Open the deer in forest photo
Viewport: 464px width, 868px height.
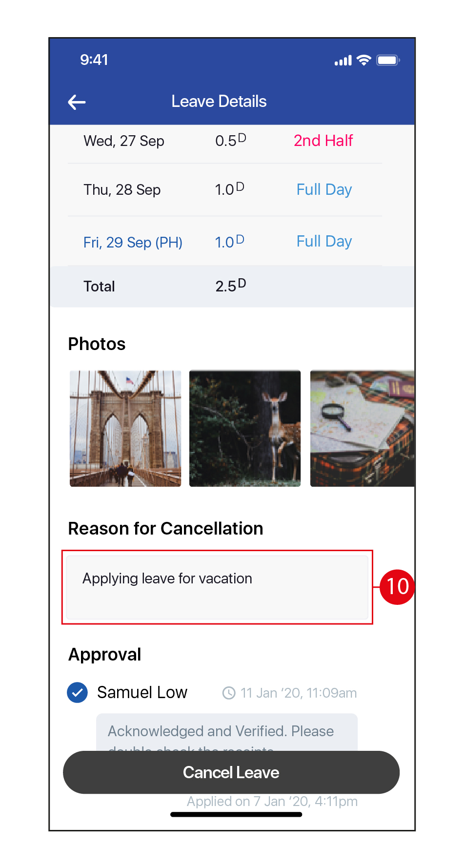pyautogui.click(x=245, y=428)
